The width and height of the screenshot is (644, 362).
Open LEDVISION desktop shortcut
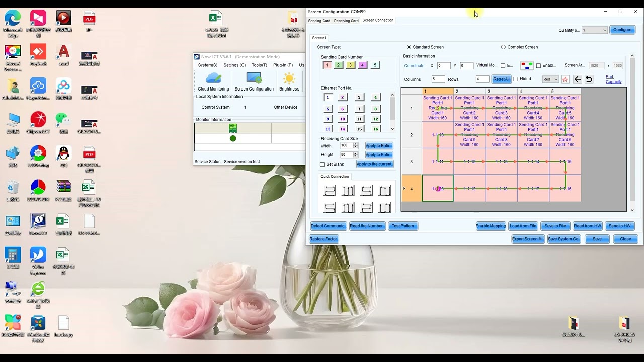(38, 191)
